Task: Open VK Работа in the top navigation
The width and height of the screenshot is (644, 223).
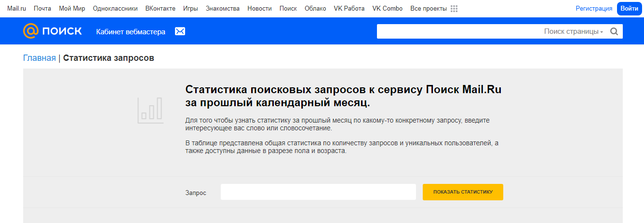Action: (349, 9)
